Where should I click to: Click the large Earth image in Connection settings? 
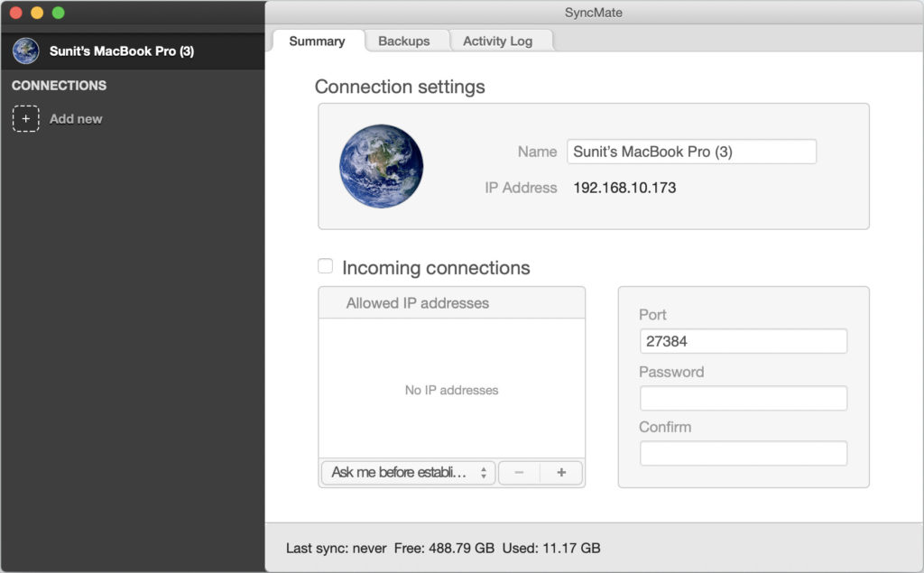tap(381, 166)
